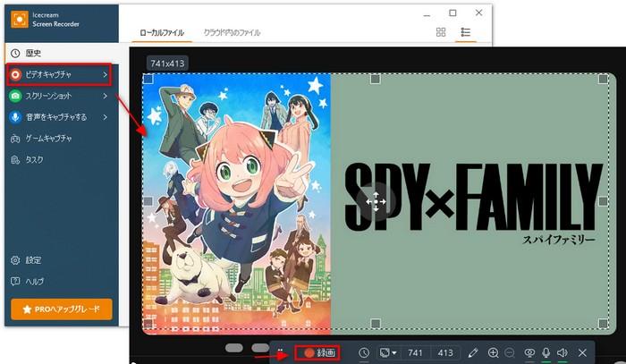Expand the 音声をキャプチャする submenu chevron
This screenshot has height=364, width=626.
(105, 117)
